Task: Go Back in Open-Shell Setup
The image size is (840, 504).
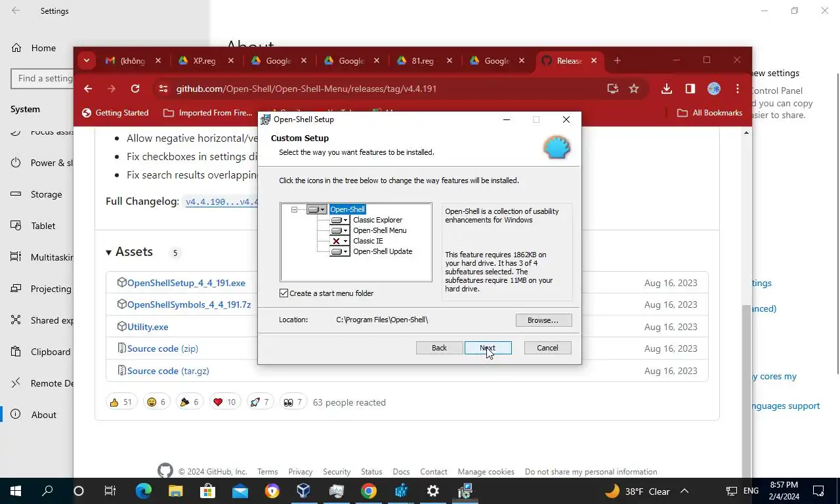Action: (439, 348)
